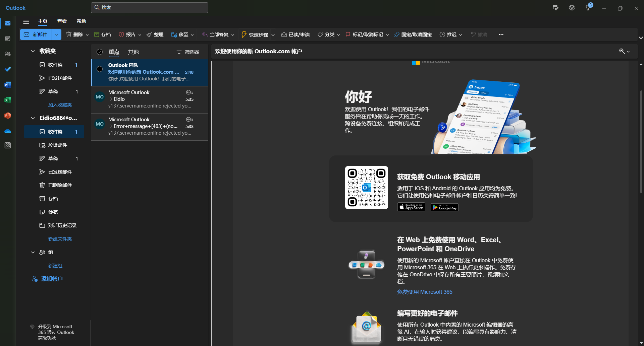Click 升级到 Microsoft 365 upgrade banner
644x346 pixels.
point(57,332)
